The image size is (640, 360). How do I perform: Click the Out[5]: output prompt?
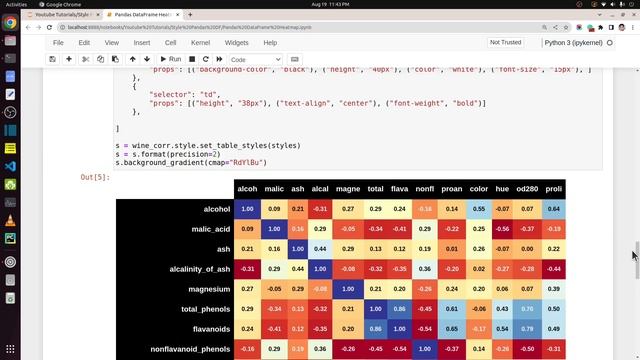(x=95, y=177)
